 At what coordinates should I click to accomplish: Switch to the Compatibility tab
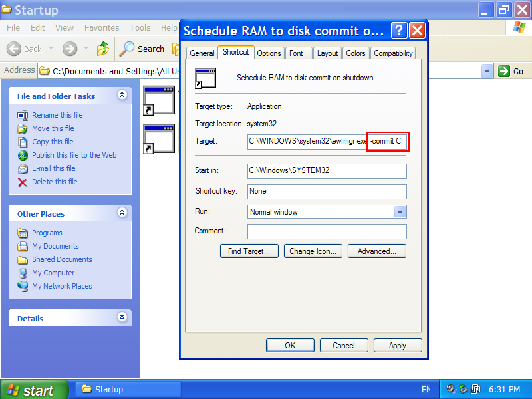pos(393,53)
